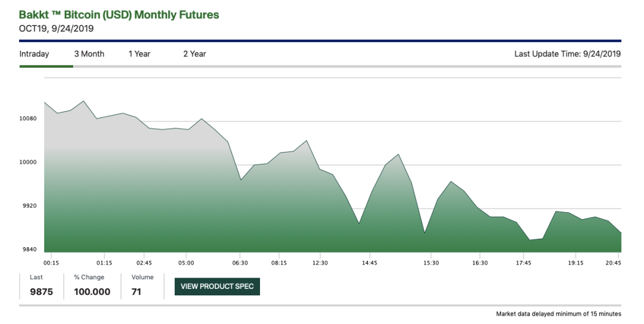Click the VIEW PRODUCT SPEC button
Viewport: 644px width, 324px height.
[217, 286]
